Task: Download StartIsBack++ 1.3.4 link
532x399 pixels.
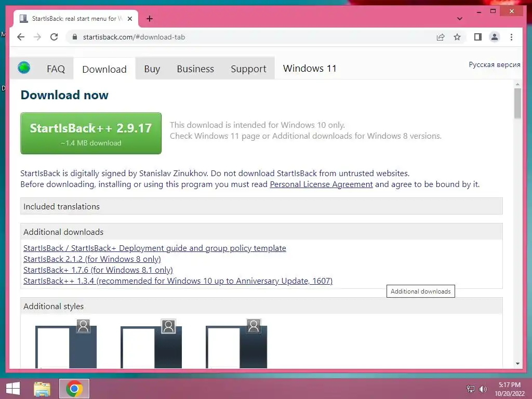Action: (178, 281)
